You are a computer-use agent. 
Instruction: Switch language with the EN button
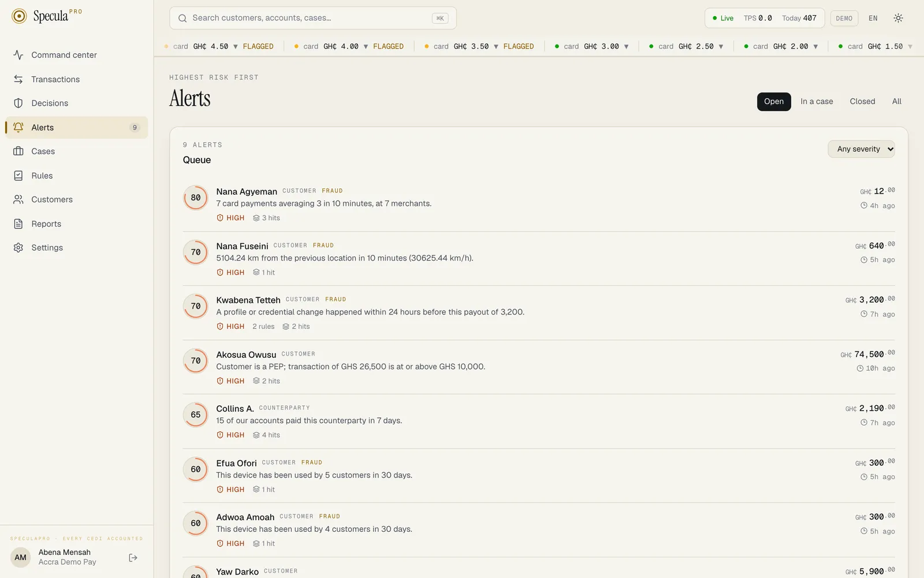[873, 18]
